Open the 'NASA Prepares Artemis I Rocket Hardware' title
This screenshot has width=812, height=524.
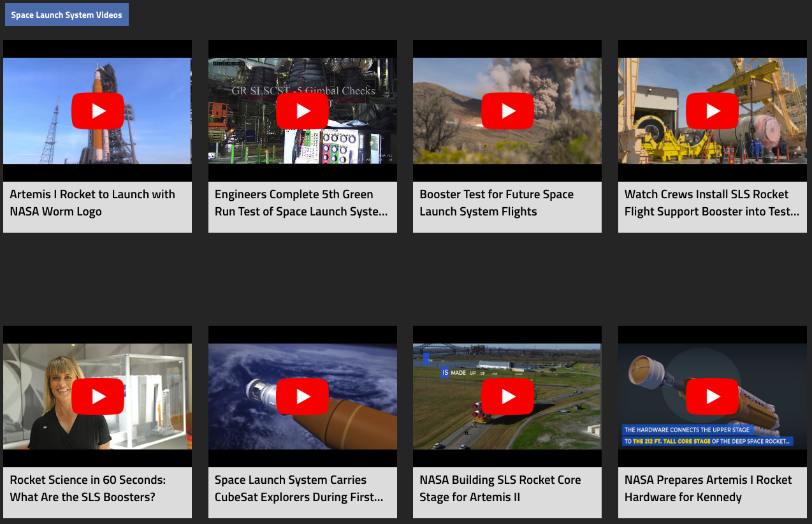(x=708, y=488)
